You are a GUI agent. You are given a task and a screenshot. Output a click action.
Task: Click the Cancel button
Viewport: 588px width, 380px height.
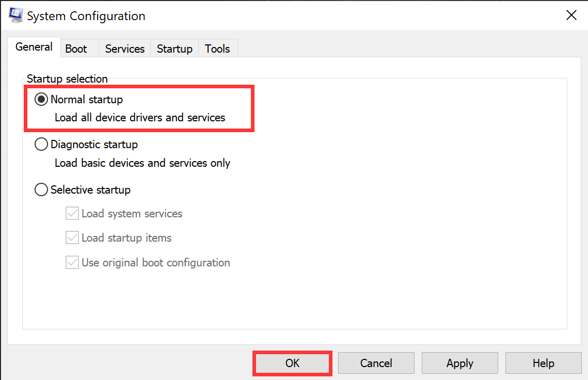click(x=376, y=363)
